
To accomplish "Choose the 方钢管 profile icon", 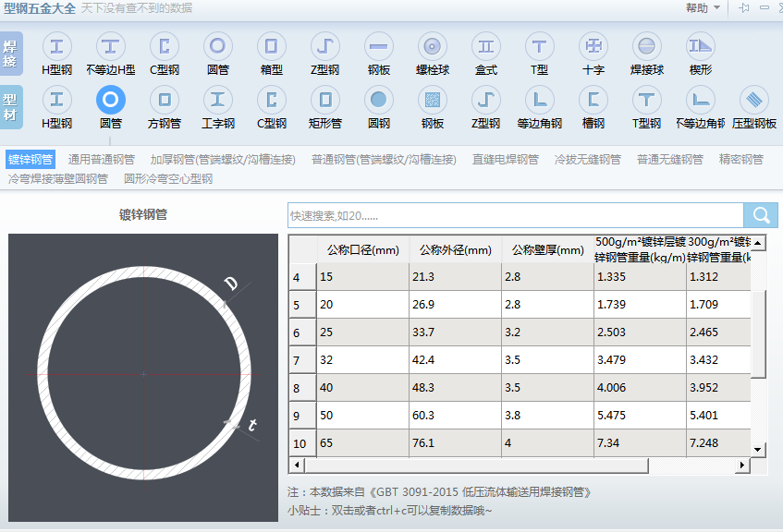I will click(x=165, y=100).
